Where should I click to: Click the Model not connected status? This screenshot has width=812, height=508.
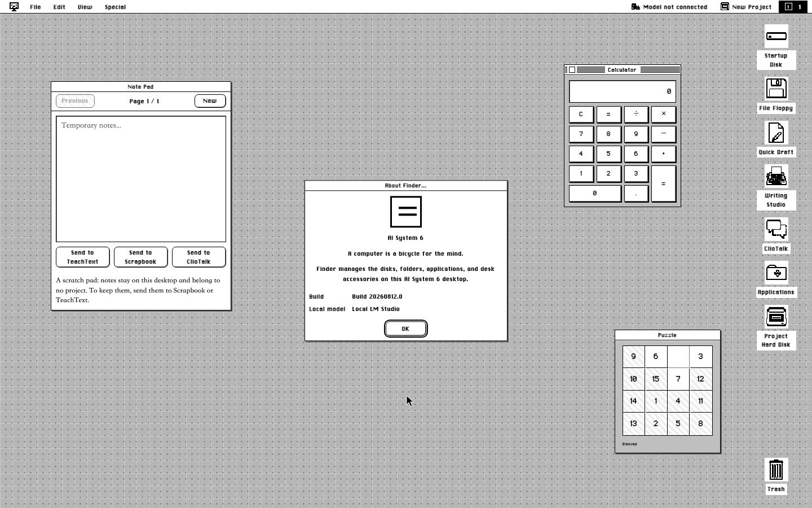coord(669,7)
